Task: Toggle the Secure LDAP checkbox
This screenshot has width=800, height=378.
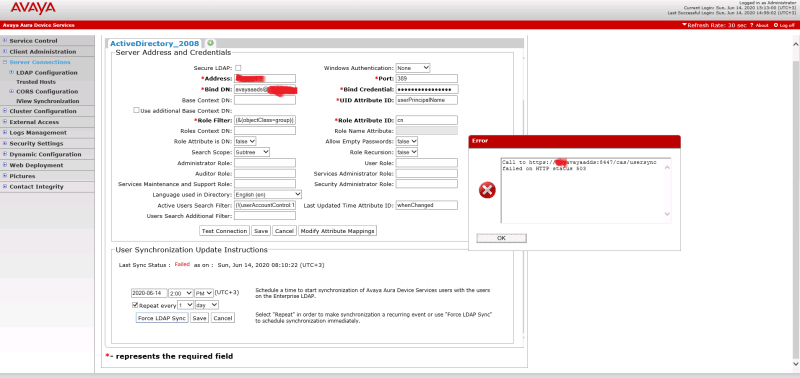Action: 238,68
